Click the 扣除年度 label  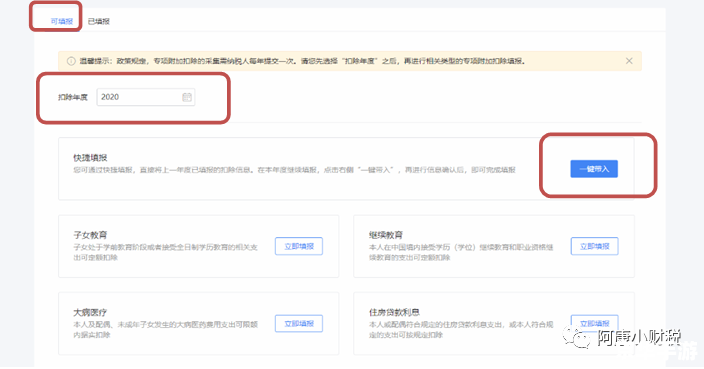click(x=73, y=97)
